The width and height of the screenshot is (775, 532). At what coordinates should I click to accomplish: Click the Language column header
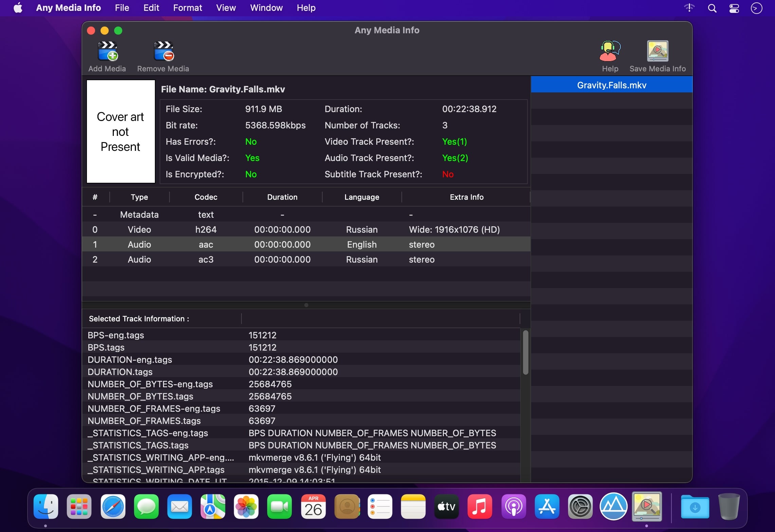tap(362, 197)
